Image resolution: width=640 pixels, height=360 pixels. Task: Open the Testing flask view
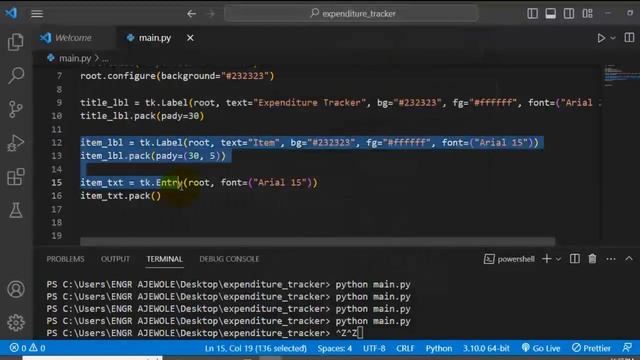point(16,210)
